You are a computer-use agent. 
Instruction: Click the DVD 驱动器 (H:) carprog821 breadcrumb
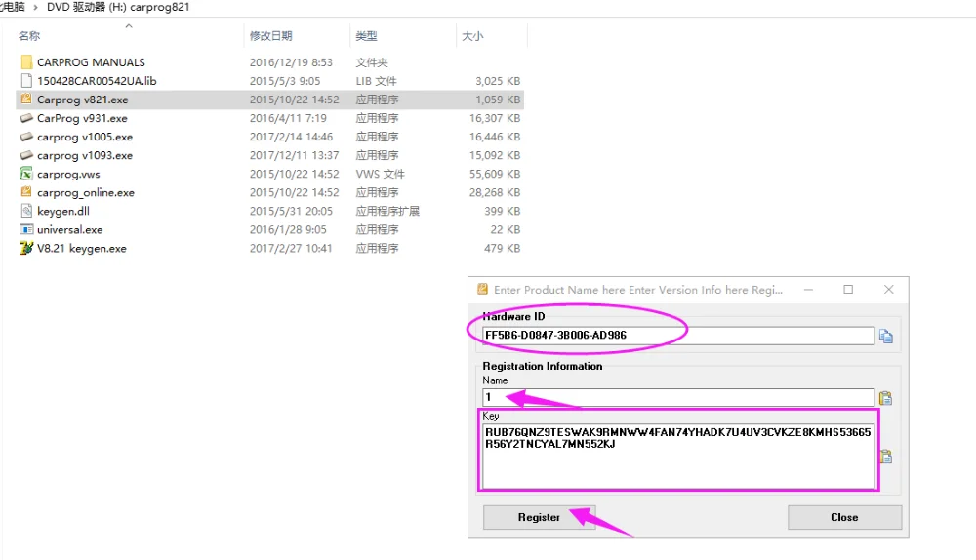[x=118, y=7]
